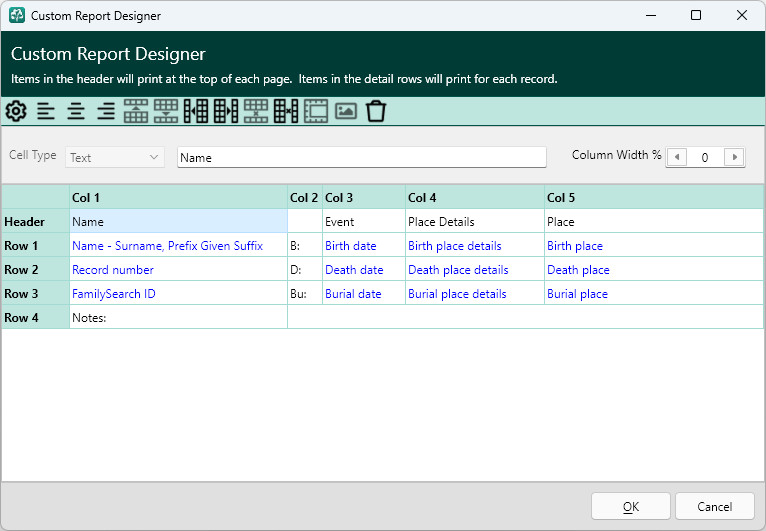The image size is (766, 531).
Task: Open the Cell Type dropdown
Action: pyautogui.click(x=114, y=157)
